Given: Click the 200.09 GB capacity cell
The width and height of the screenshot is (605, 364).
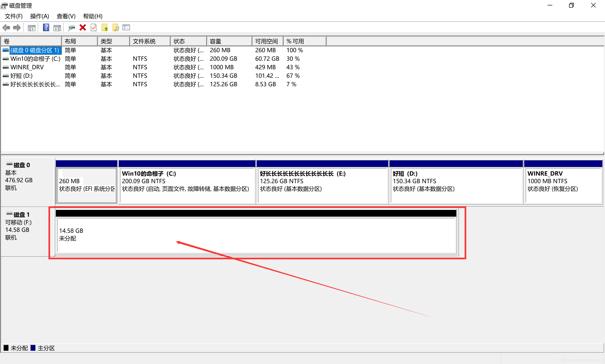Looking at the screenshot, I should 223,59.
